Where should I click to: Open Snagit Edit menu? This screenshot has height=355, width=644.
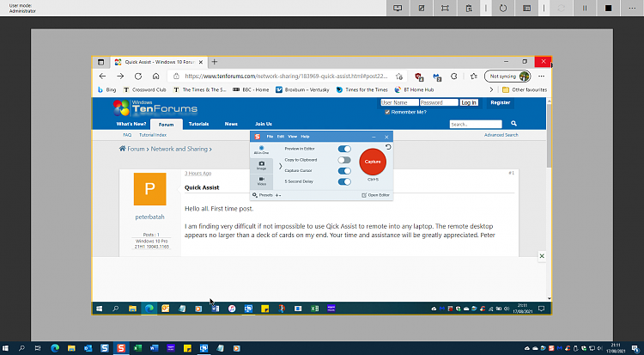(281, 137)
